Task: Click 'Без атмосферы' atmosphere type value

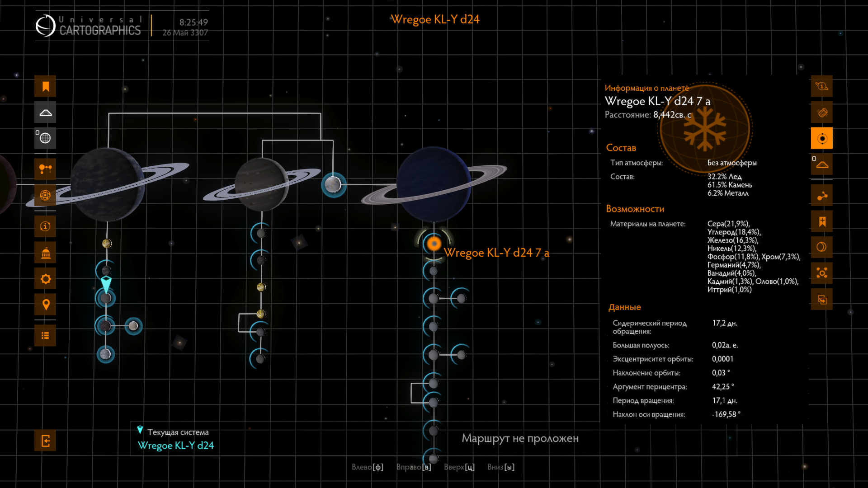Action: coord(732,163)
